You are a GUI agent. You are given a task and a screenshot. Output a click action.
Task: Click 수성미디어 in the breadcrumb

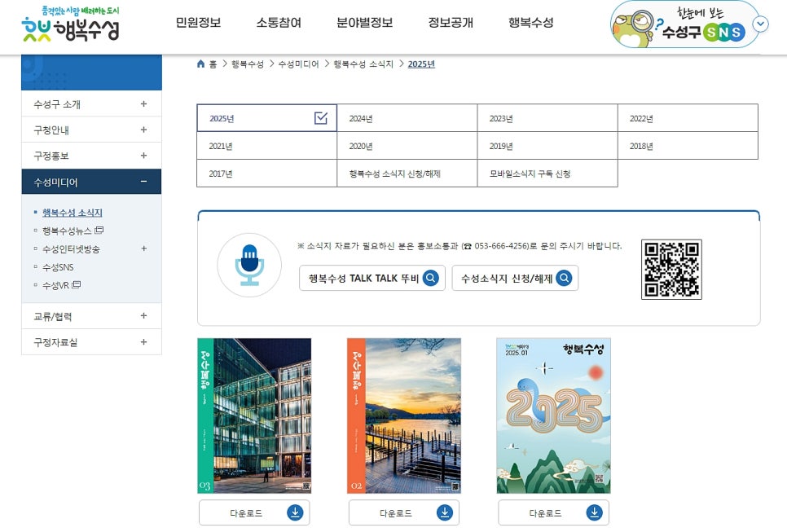(x=298, y=64)
